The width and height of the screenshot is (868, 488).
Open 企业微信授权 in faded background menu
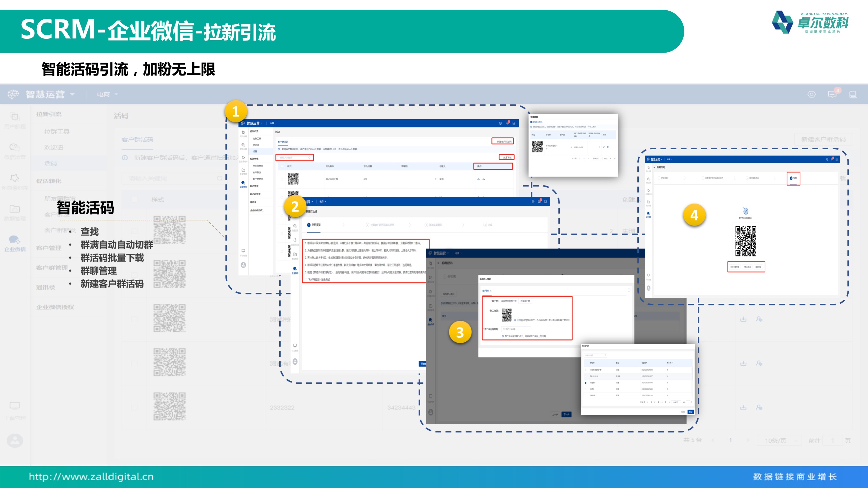click(x=55, y=307)
